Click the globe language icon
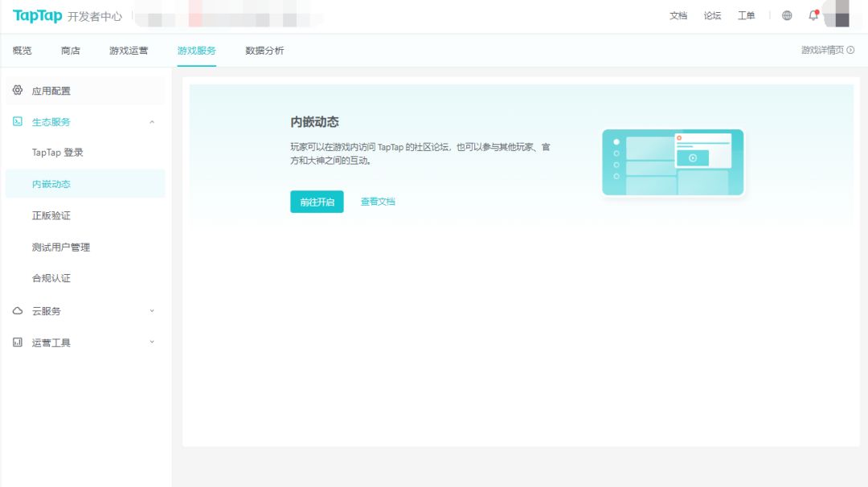 pyautogui.click(x=787, y=15)
